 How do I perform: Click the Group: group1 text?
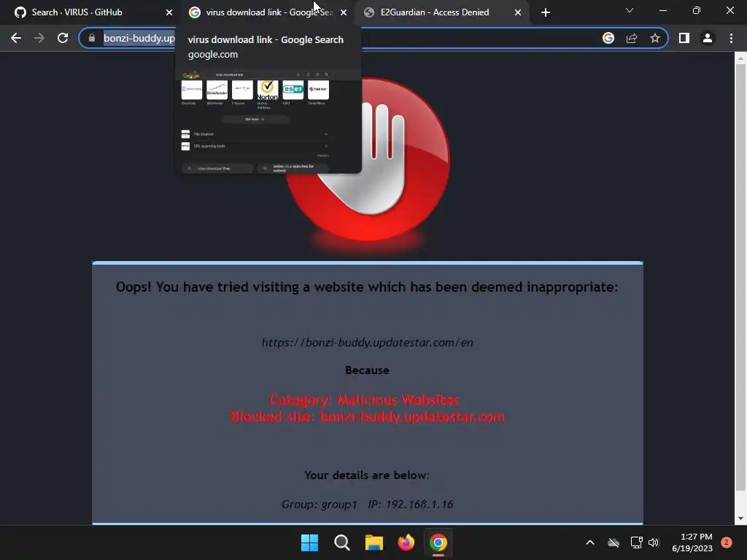[x=320, y=505]
